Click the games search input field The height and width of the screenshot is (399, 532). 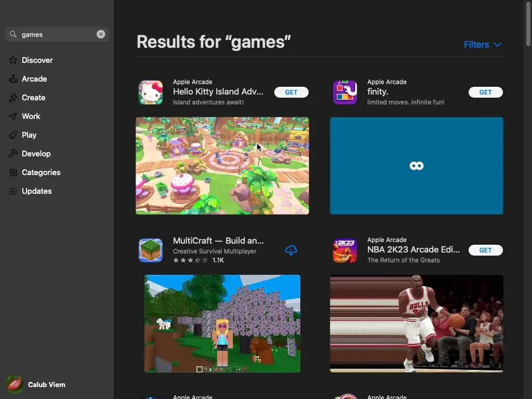(x=57, y=34)
